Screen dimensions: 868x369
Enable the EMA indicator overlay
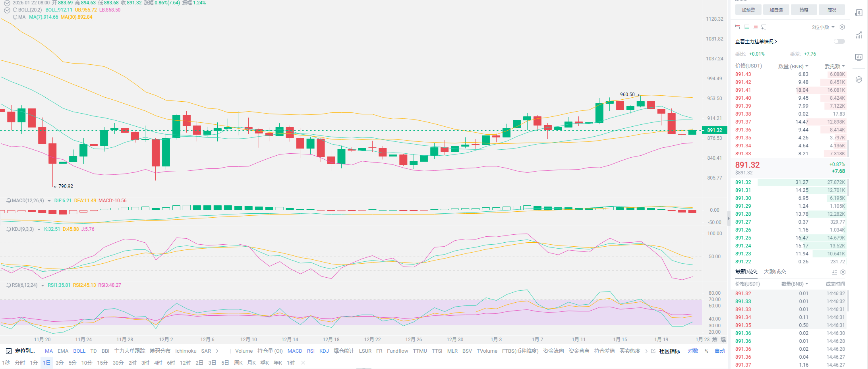63,351
